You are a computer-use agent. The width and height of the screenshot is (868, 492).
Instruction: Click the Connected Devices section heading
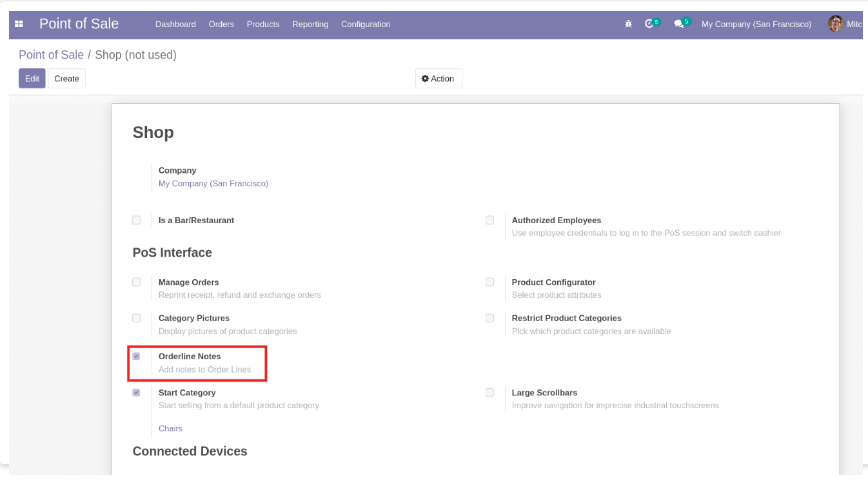(x=190, y=451)
